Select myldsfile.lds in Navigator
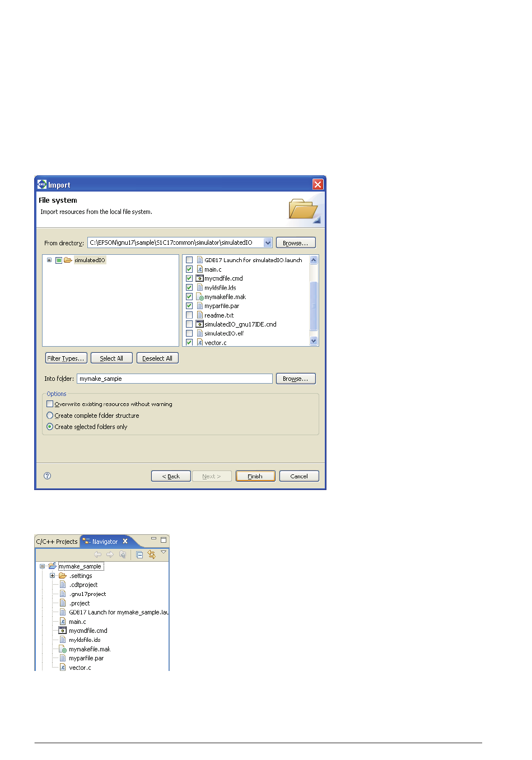The image size is (532, 760). pos(85,640)
